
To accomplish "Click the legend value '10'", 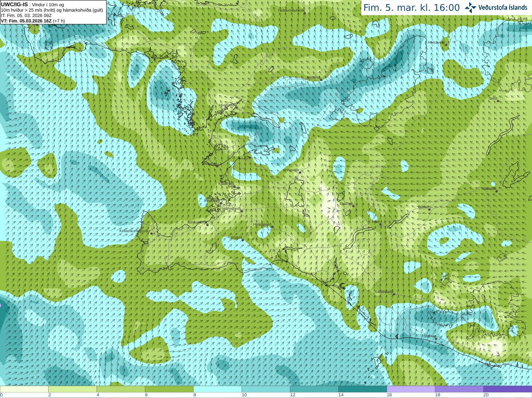I will click(x=244, y=395).
